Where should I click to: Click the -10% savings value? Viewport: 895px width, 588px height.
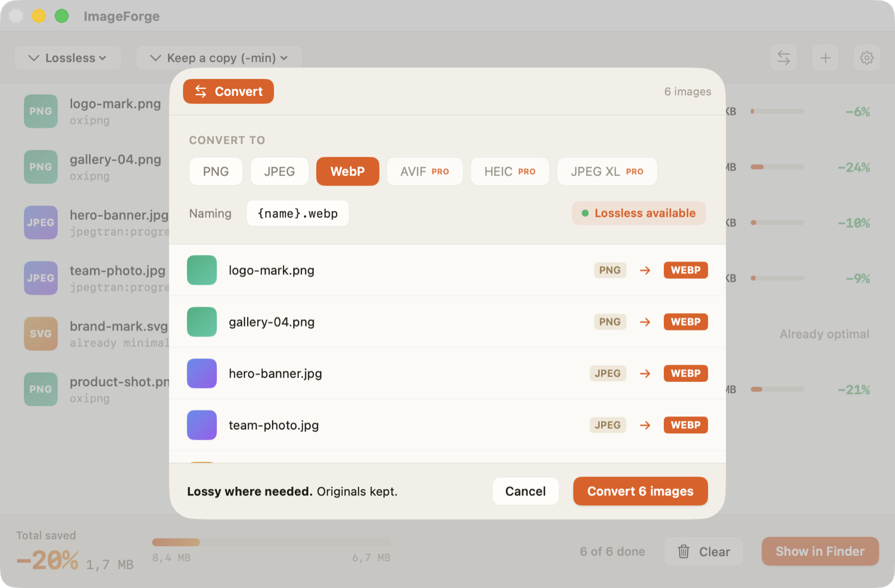coord(854,223)
